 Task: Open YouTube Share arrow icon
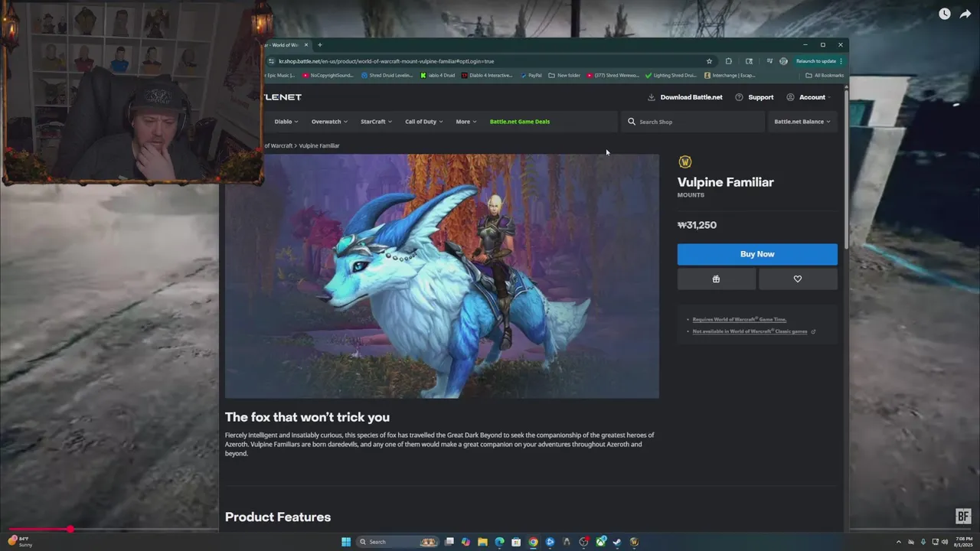(x=965, y=14)
